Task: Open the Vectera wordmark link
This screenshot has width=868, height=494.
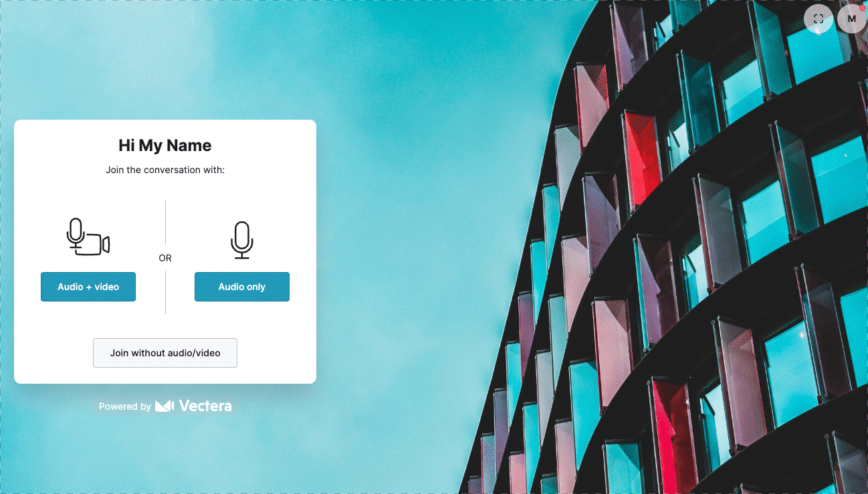Action: pyautogui.click(x=205, y=406)
